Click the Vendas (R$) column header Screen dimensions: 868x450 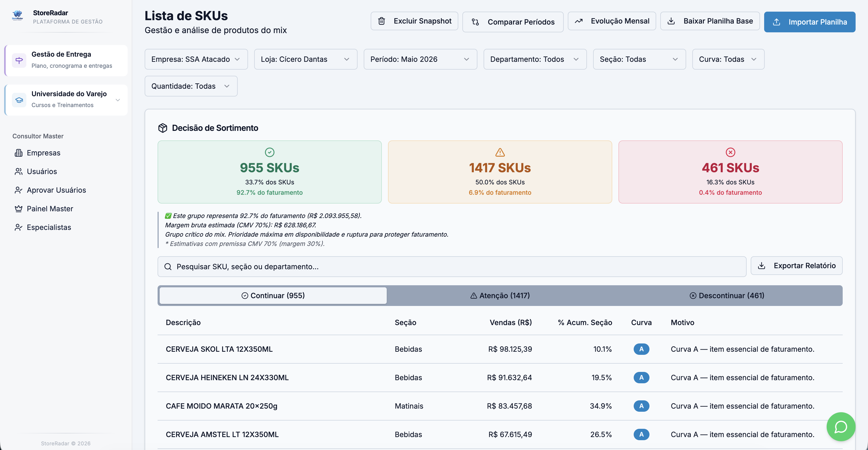pyautogui.click(x=510, y=322)
